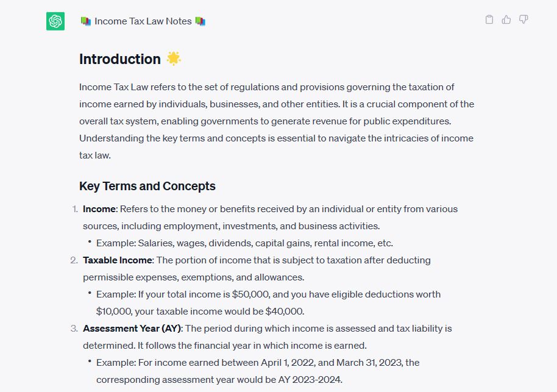Click the $50,000 total income example line
Screen dimensions: 557x392
pos(268,294)
